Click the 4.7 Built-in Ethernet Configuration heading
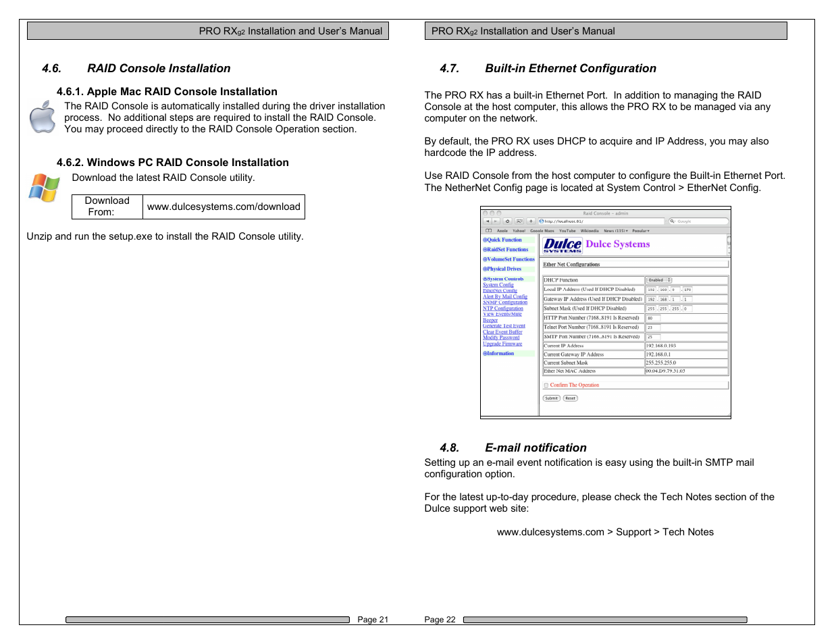 (548, 68)
